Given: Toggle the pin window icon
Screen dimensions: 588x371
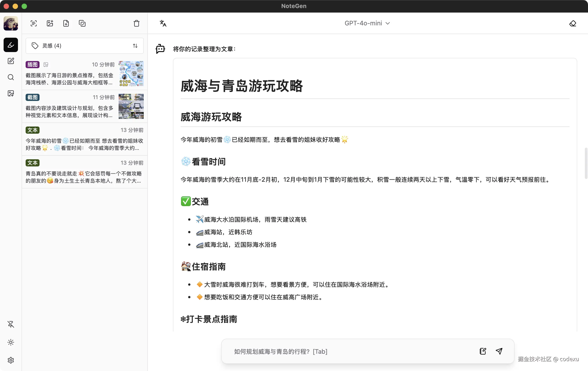Looking at the screenshot, I should 11,324.
